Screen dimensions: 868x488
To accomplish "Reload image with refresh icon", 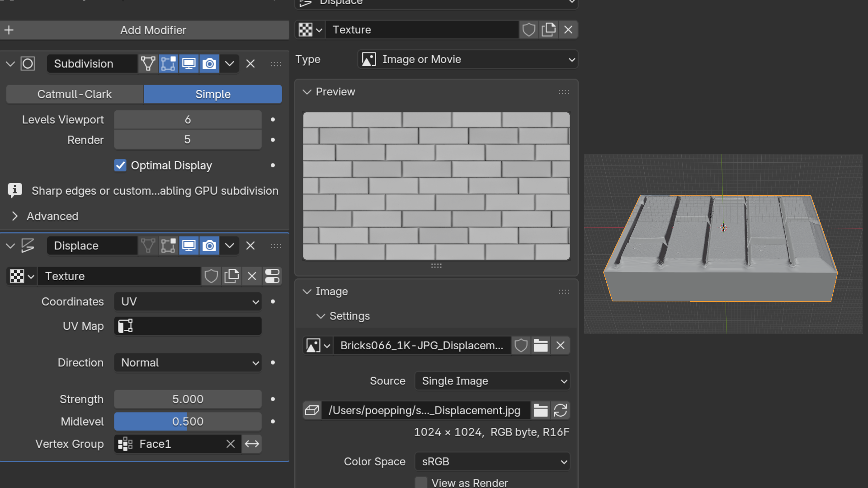I will [561, 411].
